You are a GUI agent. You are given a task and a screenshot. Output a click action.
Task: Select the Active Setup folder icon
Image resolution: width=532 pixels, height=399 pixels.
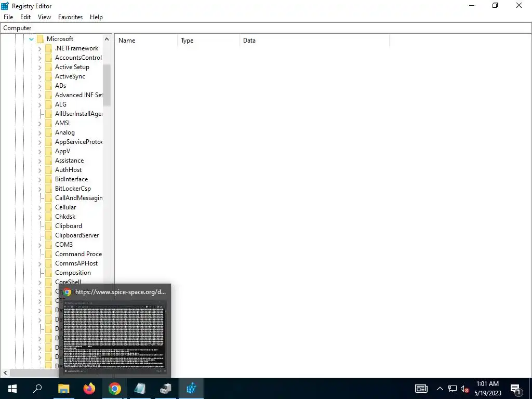pyautogui.click(x=49, y=67)
